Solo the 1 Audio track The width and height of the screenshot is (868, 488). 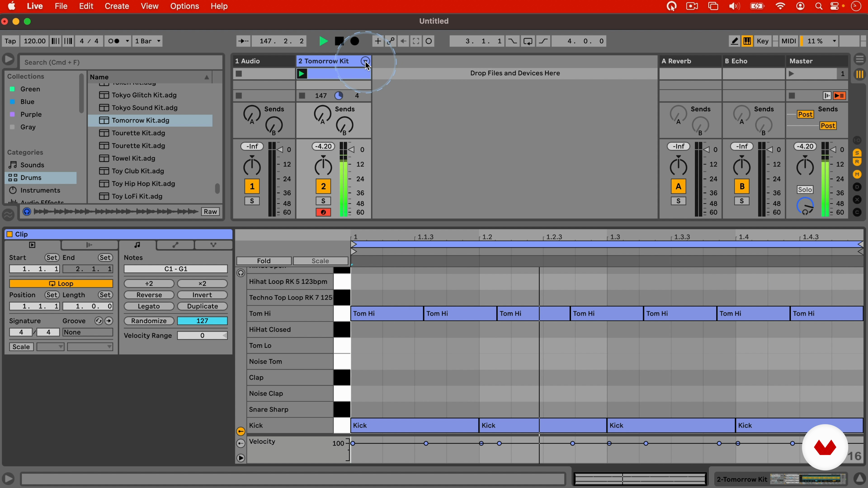pyautogui.click(x=252, y=201)
